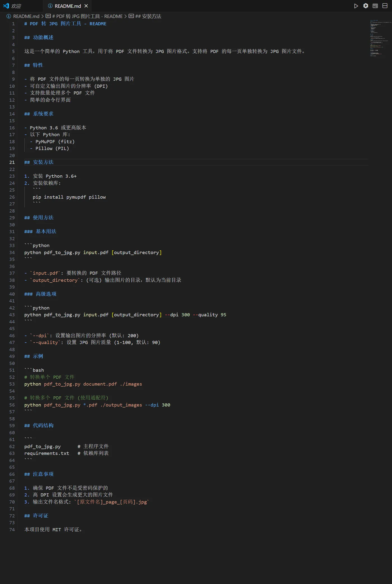
Task: Click the README.md breadcrumb item
Action: coord(26,16)
